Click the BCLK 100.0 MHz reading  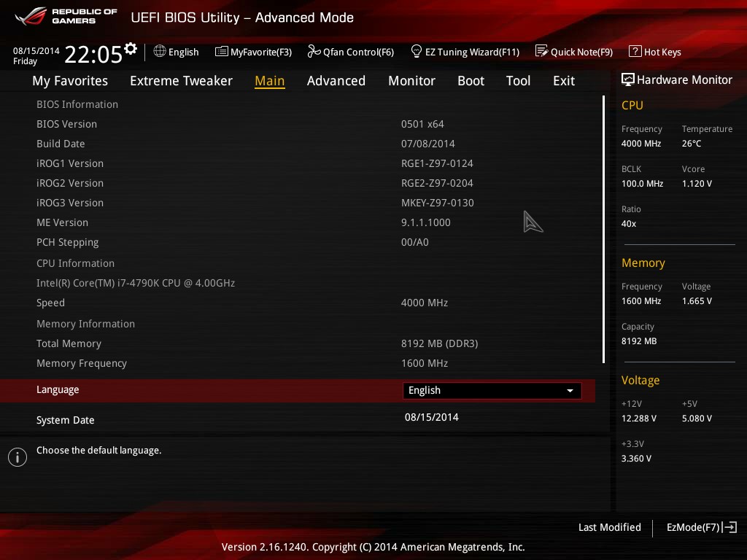pos(642,183)
